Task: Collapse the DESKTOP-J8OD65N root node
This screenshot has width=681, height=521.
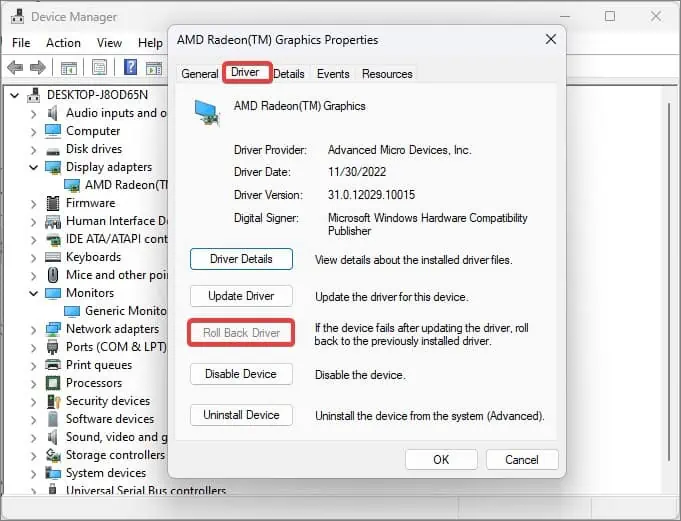Action: pos(15,95)
